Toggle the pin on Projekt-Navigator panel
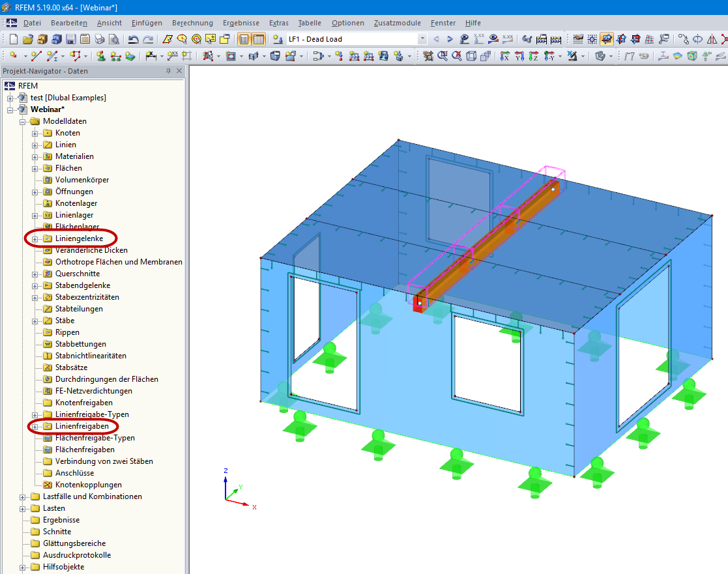This screenshot has width=728, height=574. (x=168, y=71)
